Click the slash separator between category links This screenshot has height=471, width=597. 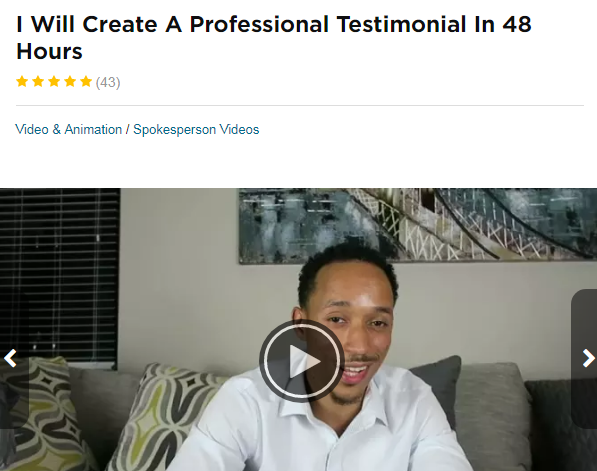point(128,129)
